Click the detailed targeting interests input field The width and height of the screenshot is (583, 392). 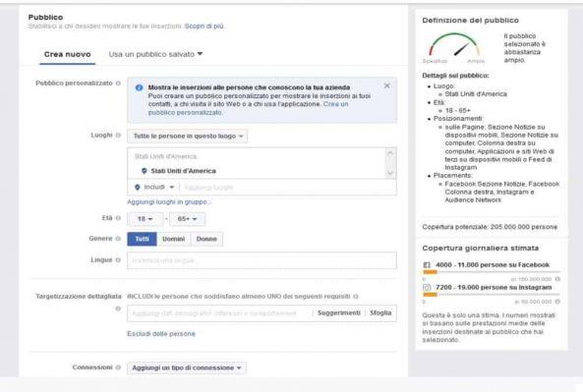[x=219, y=313]
